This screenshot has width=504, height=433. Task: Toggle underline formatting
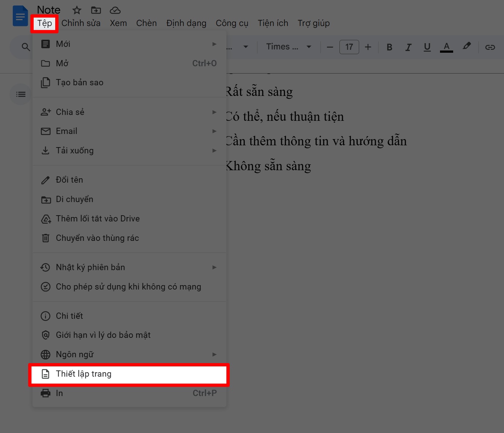(427, 47)
